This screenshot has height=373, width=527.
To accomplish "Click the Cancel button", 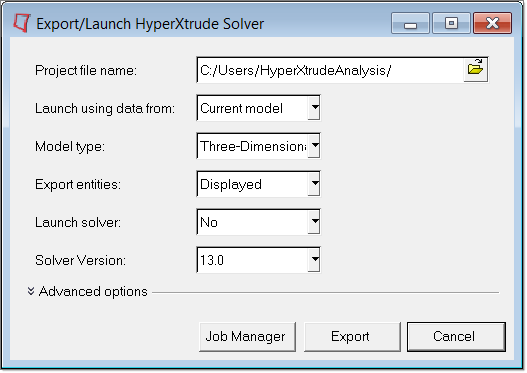I will click(456, 337).
